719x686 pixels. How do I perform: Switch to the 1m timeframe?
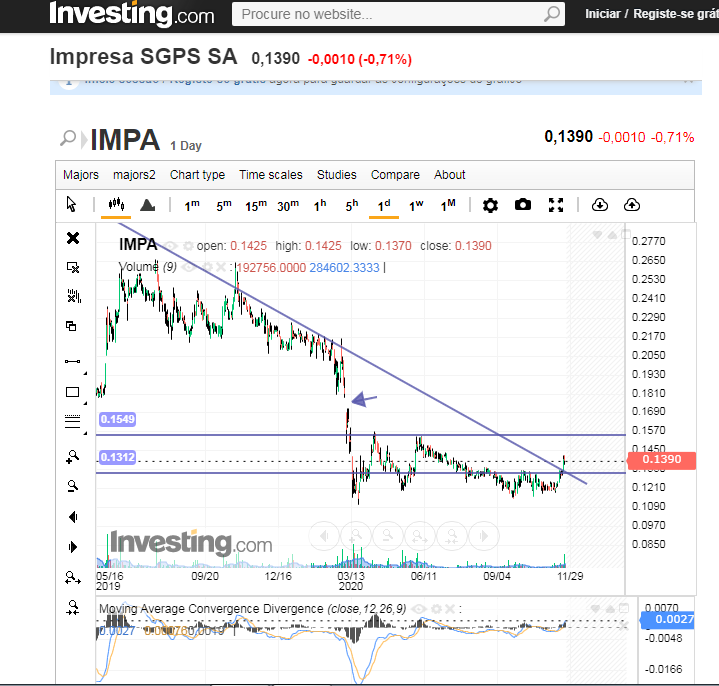point(192,205)
